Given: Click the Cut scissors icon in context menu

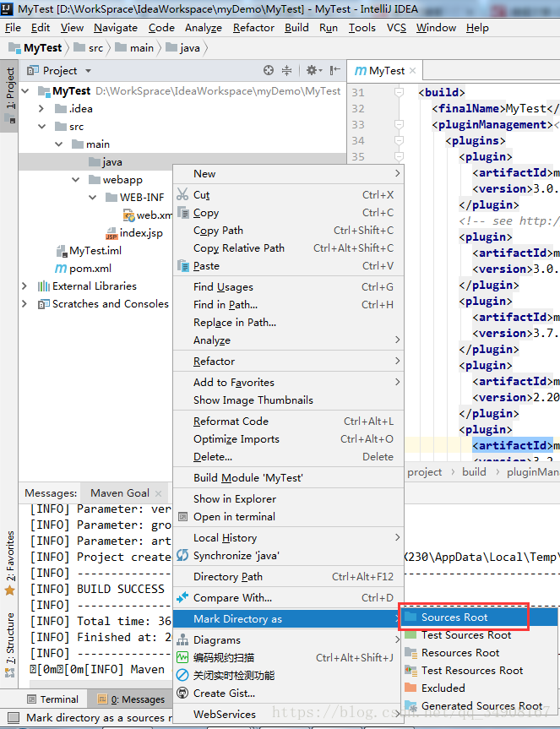Looking at the screenshot, I should [182, 194].
